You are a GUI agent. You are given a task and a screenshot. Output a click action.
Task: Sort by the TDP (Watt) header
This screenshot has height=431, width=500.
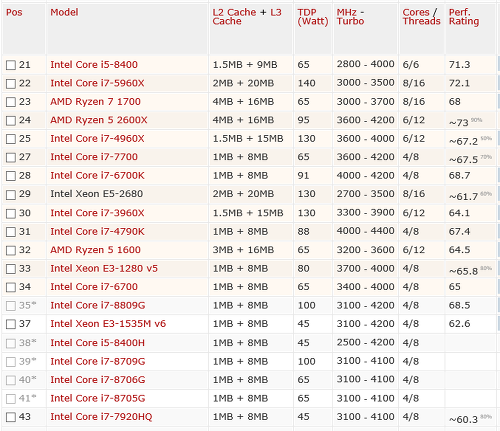pyautogui.click(x=313, y=17)
